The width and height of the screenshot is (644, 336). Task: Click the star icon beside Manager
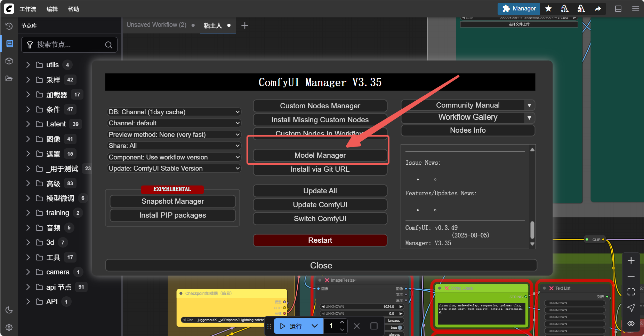548,9
